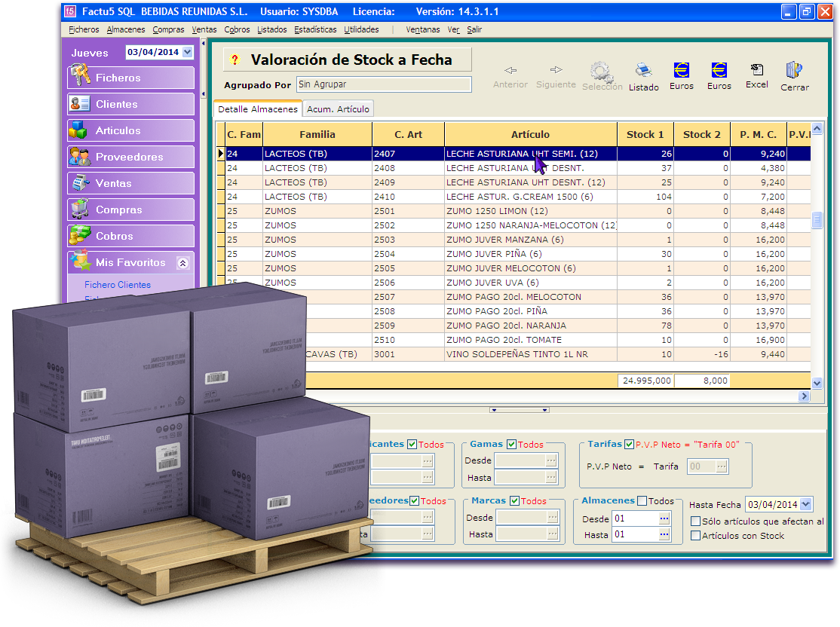Click the Anterior arrow icon
The height and width of the screenshot is (627, 840).
510,70
